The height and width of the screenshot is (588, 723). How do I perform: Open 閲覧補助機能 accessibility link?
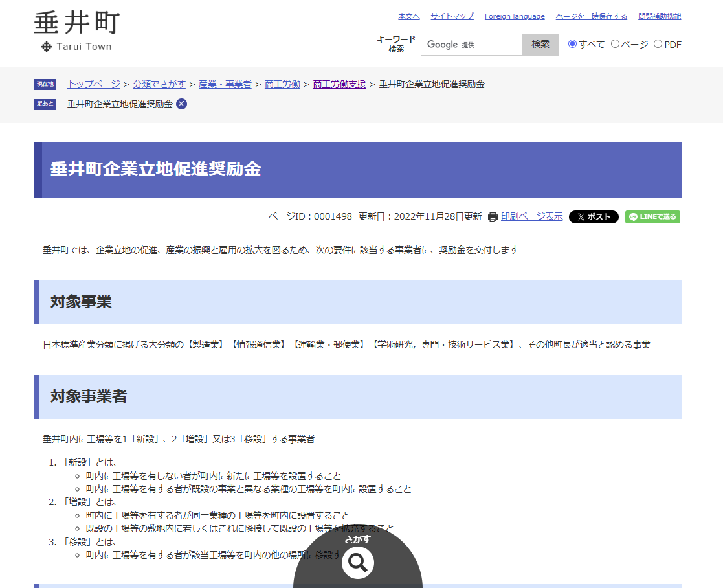coord(660,17)
